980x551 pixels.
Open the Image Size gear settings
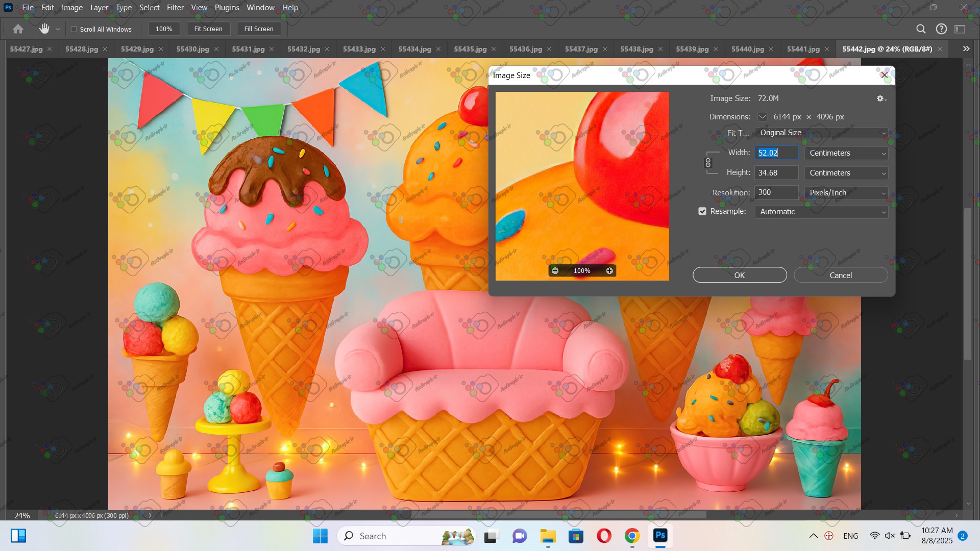coord(881,98)
